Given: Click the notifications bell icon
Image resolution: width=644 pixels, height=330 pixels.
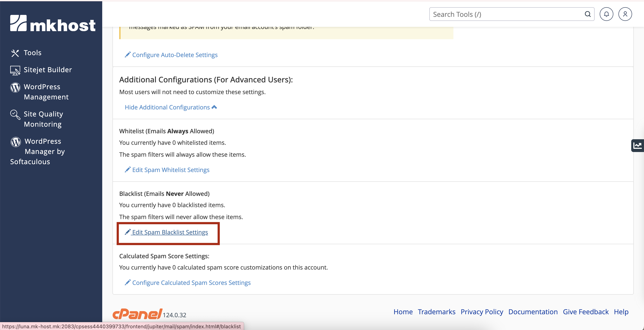Looking at the screenshot, I should click(606, 14).
